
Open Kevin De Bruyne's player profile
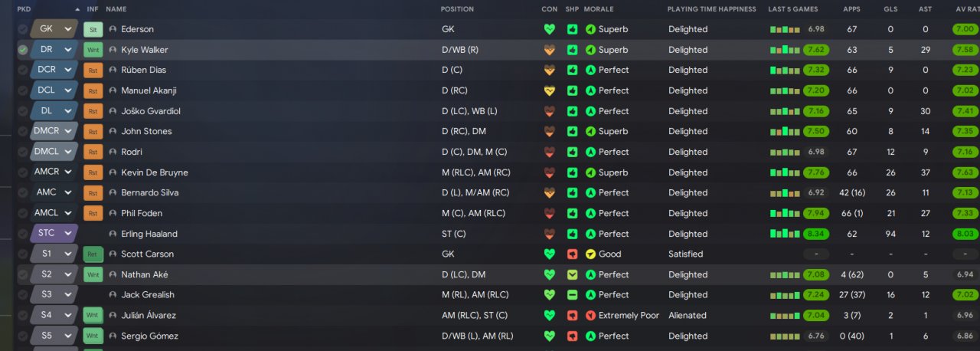(154, 172)
